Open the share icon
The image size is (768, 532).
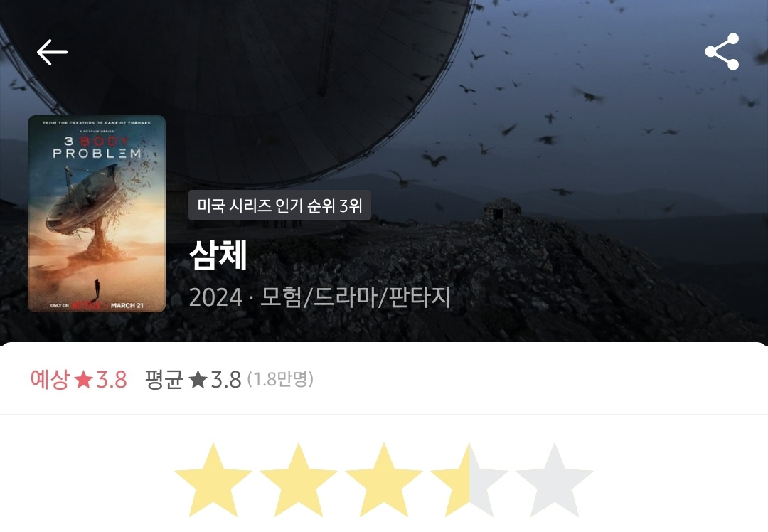click(x=722, y=51)
